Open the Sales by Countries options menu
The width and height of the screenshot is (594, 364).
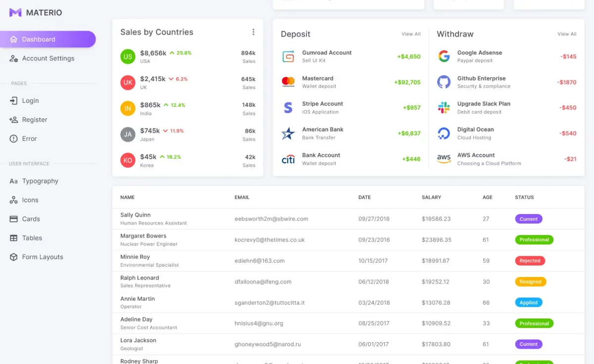[253, 31]
